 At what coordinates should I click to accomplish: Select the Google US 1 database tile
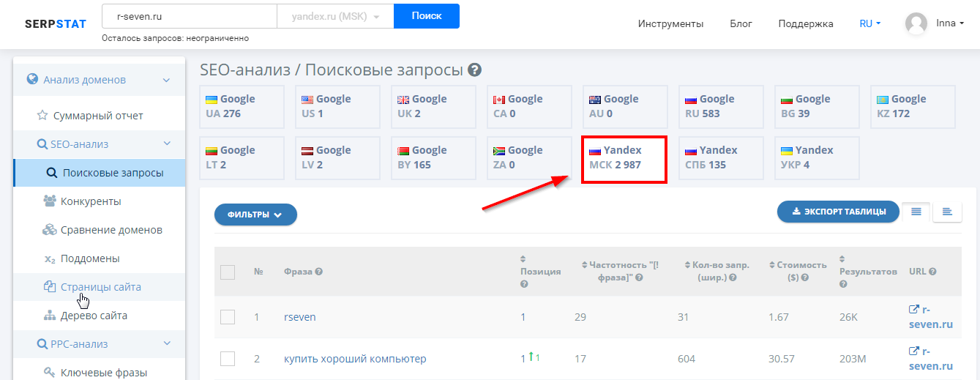pos(337,106)
